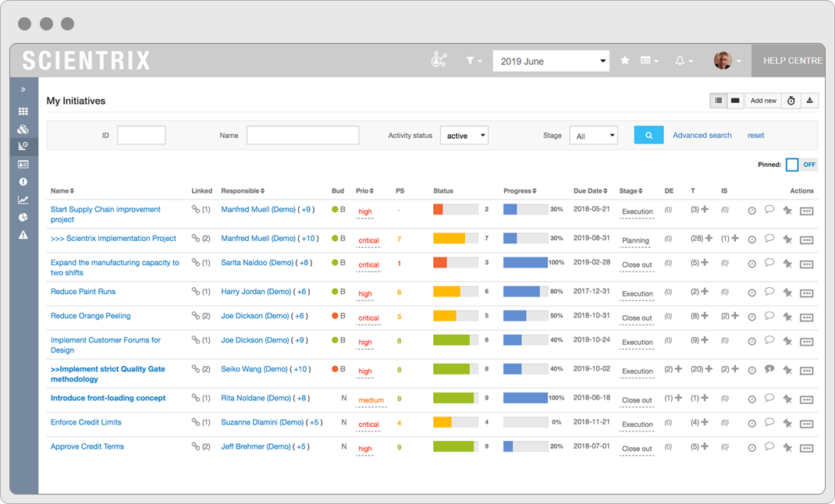Open the pie chart sidebar icon
835x504 pixels.
pos(23,217)
